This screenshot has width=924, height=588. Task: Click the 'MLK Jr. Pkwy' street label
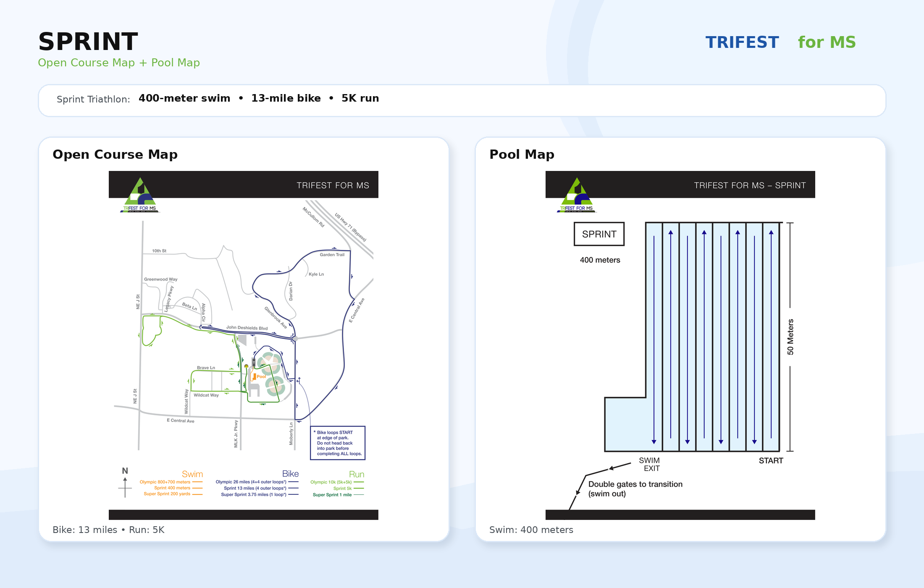pyautogui.click(x=236, y=434)
